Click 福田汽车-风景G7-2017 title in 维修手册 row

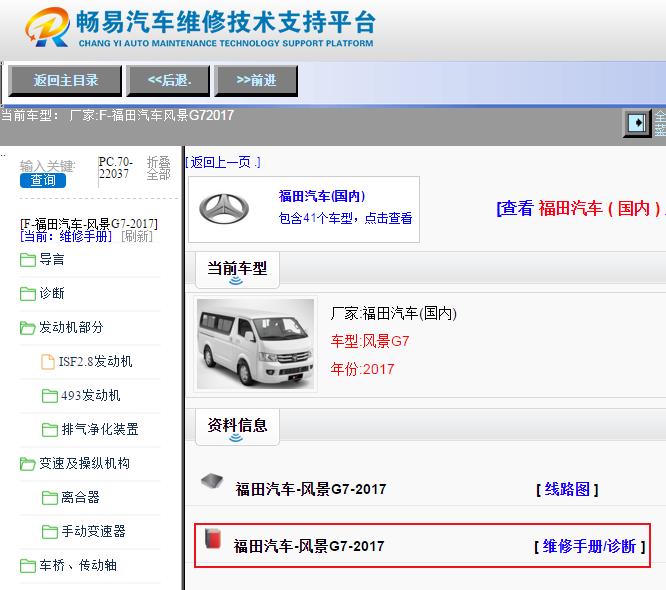(309, 546)
